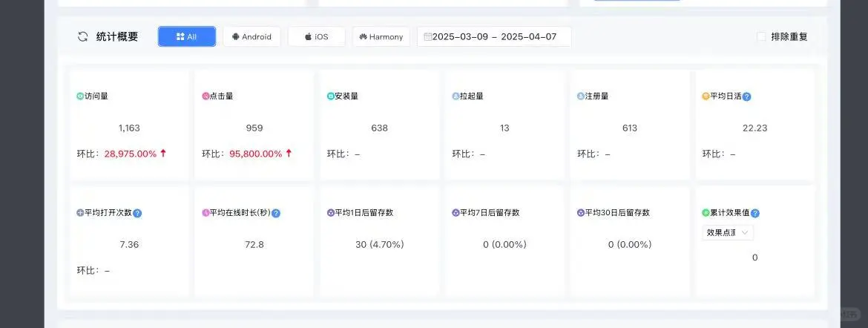Image resolution: width=868 pixels, height=328 pixels.
Task: Click the 平均在线时长(秒) clock icon
Action: tap(206, 212)
